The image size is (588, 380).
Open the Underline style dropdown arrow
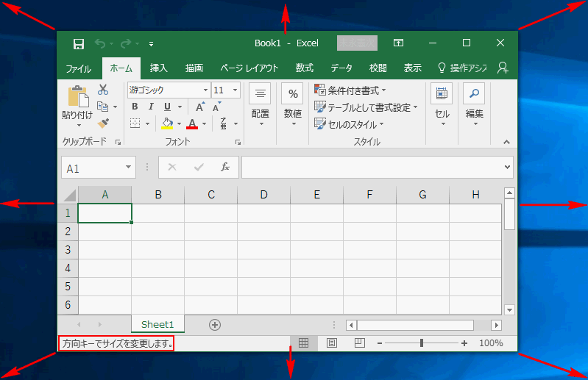tap(180, 107)
